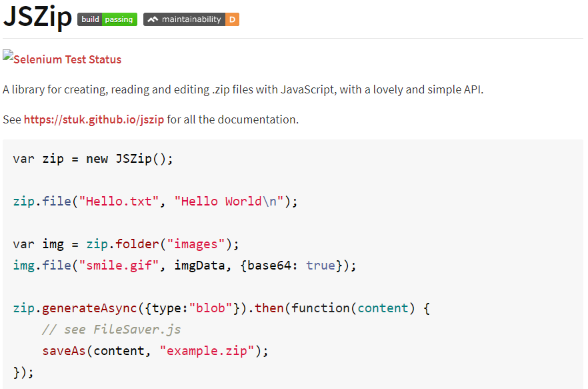
Task: Click the "blob" string
Action: (x=211, y=308)
